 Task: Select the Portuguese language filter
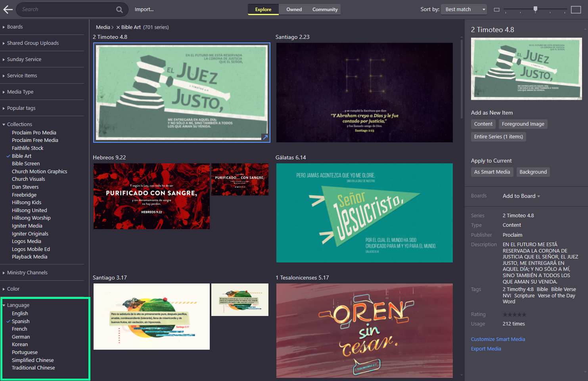click(x=25, y=352)
